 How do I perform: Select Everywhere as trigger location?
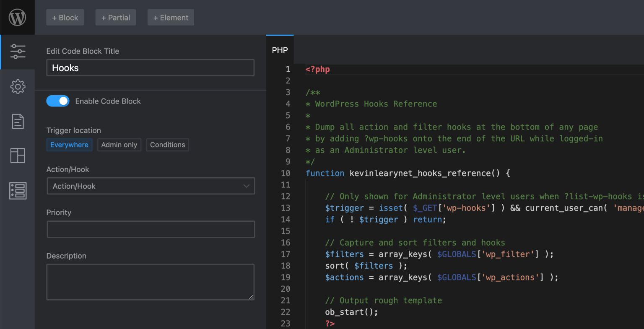coord(69,145)
